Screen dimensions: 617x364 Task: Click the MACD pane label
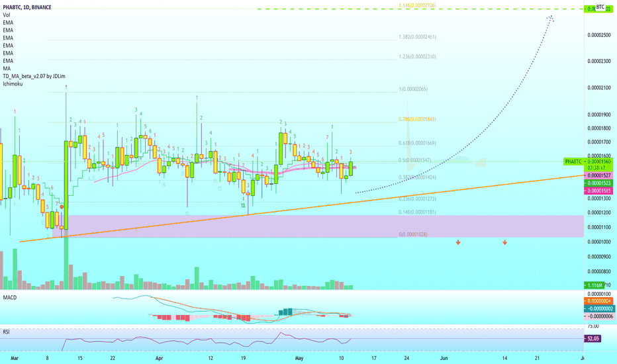click(x=10, y=298)
